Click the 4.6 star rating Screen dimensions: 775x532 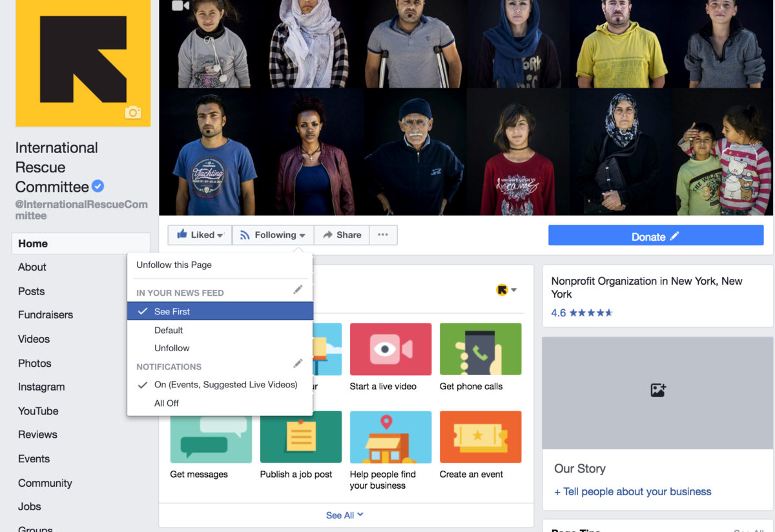pyautogui.click(x=581, y=312)
